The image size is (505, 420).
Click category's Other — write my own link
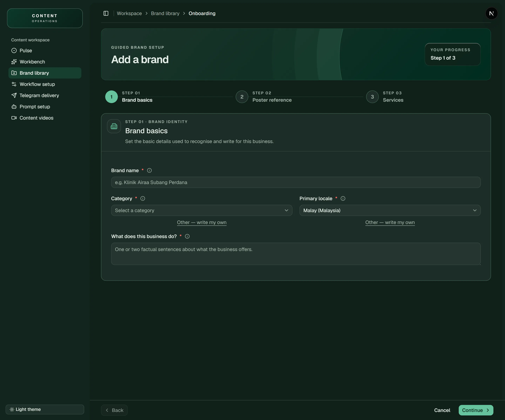click(x=201, y=222)
